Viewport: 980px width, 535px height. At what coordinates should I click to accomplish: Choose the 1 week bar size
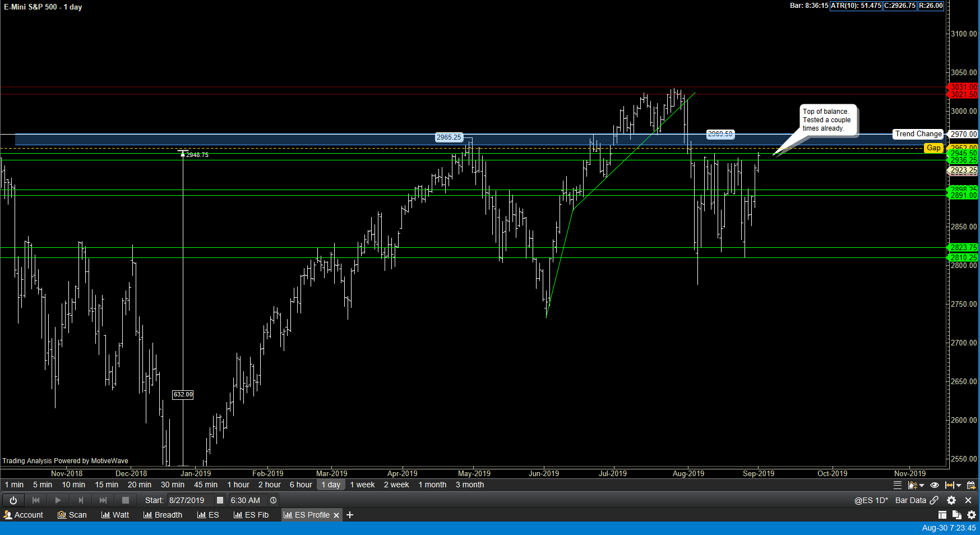click(362, 485)
